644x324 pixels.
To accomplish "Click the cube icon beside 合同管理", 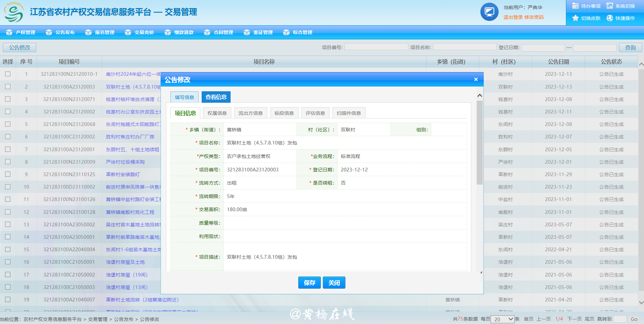I will click(207, 32).
